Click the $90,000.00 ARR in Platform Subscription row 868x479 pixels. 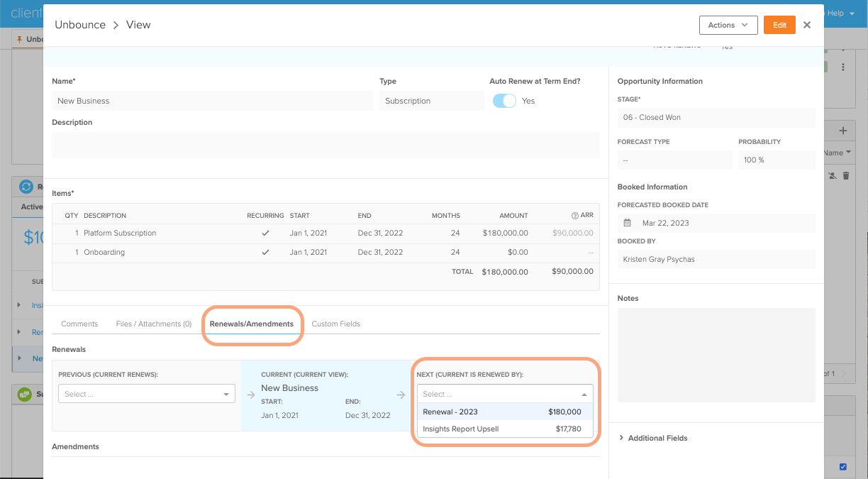572,233
